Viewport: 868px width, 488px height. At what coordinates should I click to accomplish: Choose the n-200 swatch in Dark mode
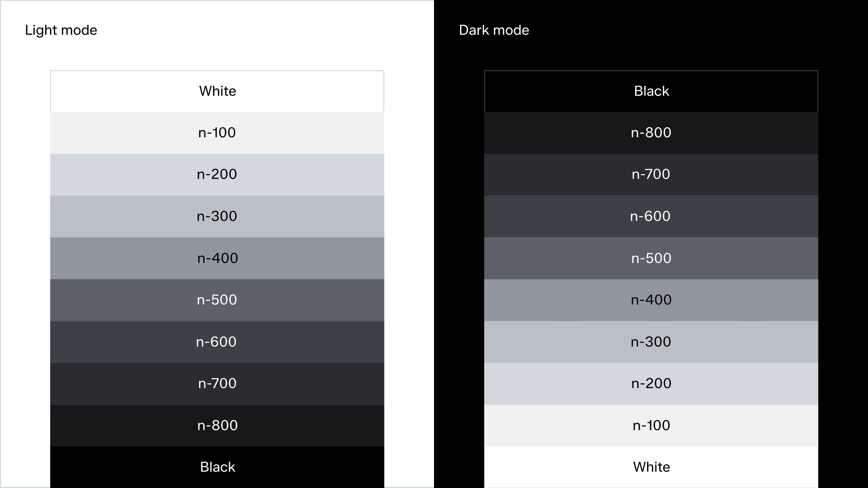651,384
